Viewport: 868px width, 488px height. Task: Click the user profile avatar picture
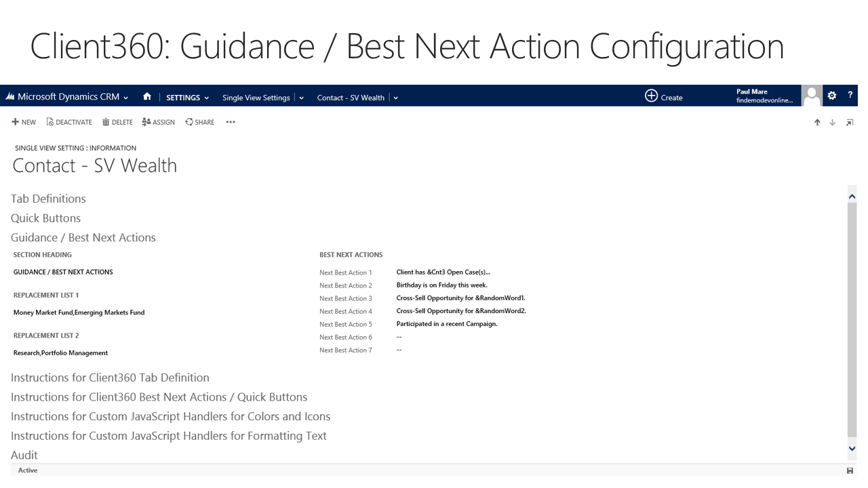[811, 96]
